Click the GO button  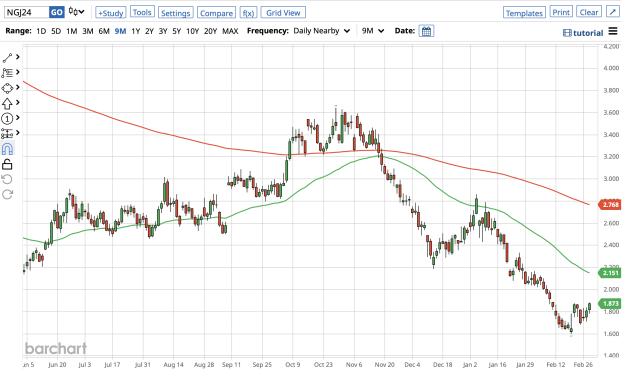tap(56, 12)
